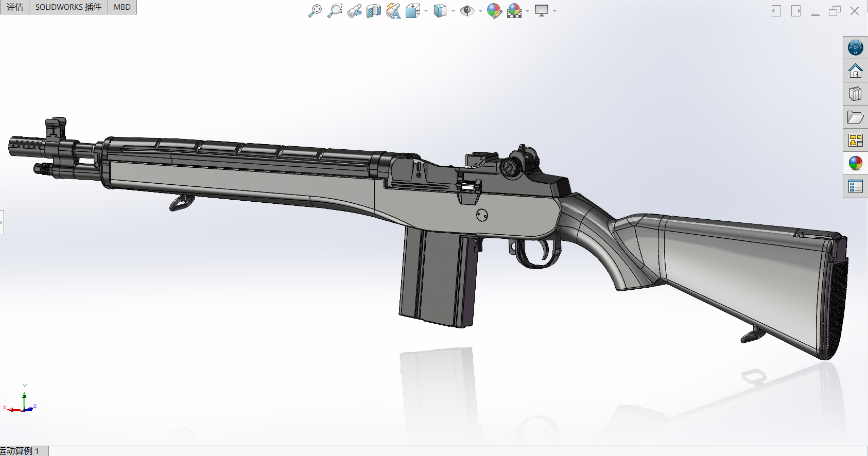Screen dimensions: 868x456
Task: Open the Design Library task pane tab
Action: pos(855,94)
